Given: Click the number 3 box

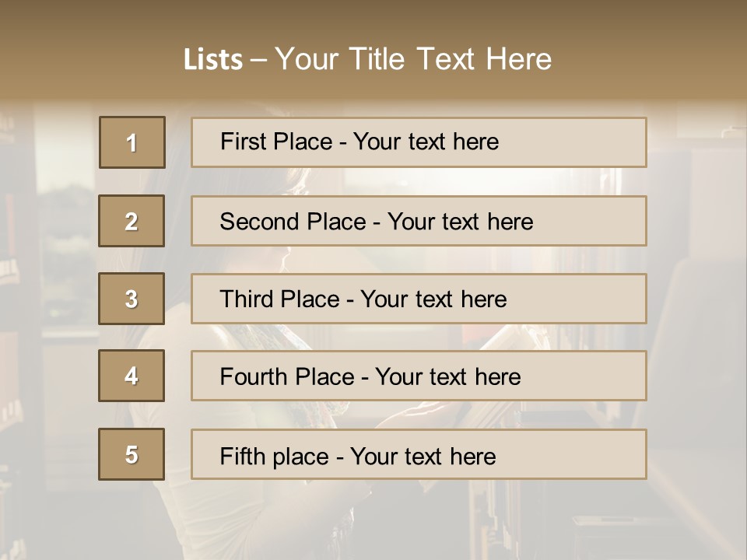Looking at the screenshot, I should point(132,299).
